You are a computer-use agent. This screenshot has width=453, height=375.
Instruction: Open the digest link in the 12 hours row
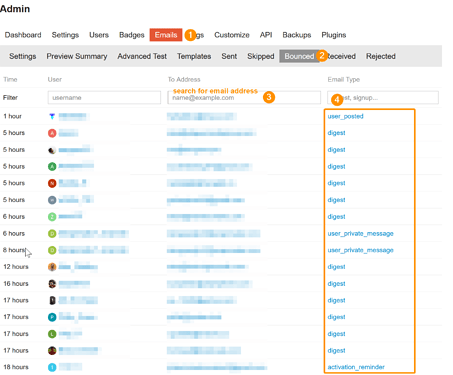[336, 267]
